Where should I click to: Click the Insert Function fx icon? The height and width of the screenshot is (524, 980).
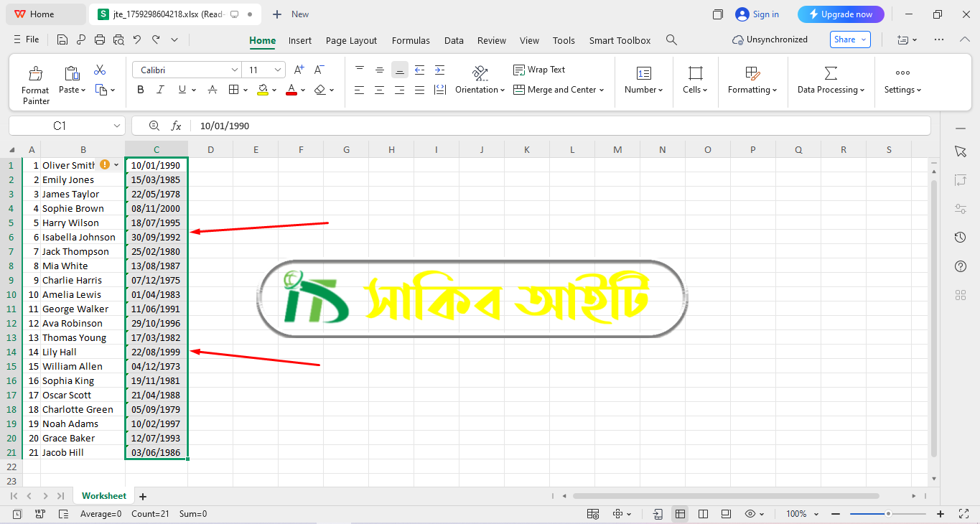(176, 126)
